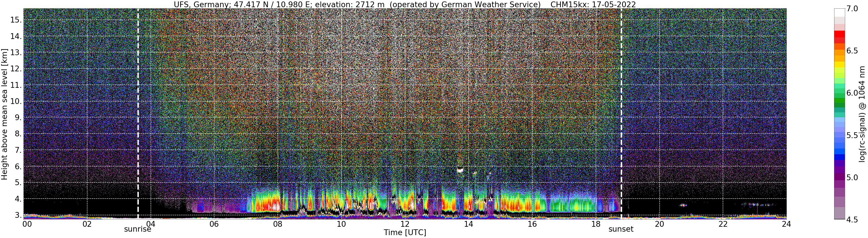Click the height axis tick label 3.

pos(19,215)
